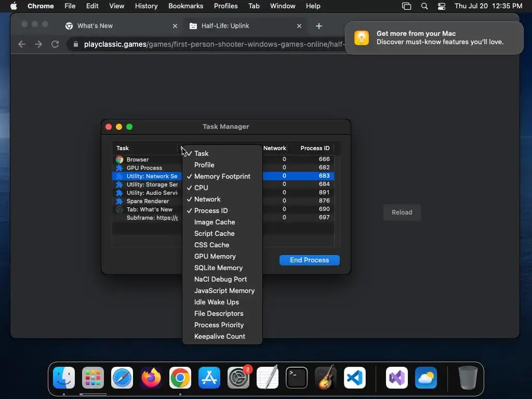
Task: Select the Browser process row
Action: (x=147, y=159)
